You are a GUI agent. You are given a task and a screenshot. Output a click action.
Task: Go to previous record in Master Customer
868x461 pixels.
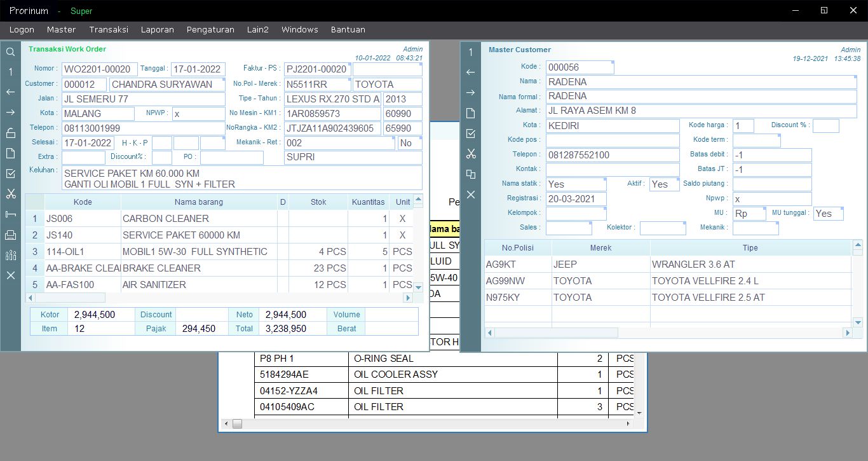coord(471,72)
